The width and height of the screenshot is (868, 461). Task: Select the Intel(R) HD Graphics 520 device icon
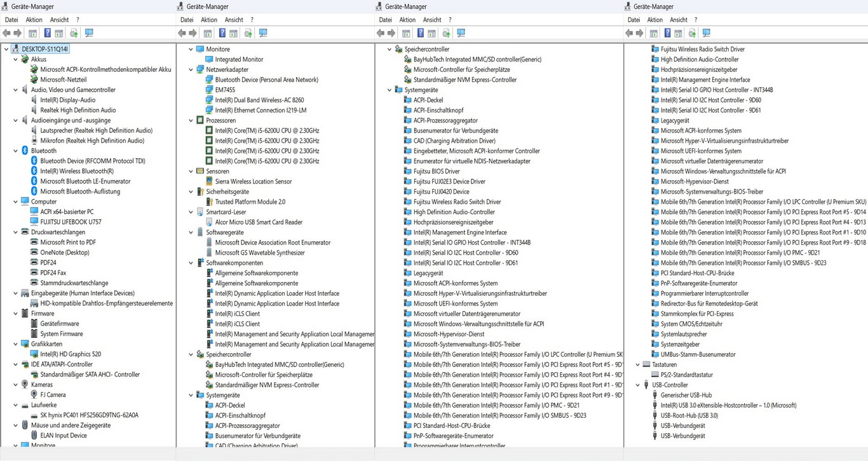pos(34,354)
